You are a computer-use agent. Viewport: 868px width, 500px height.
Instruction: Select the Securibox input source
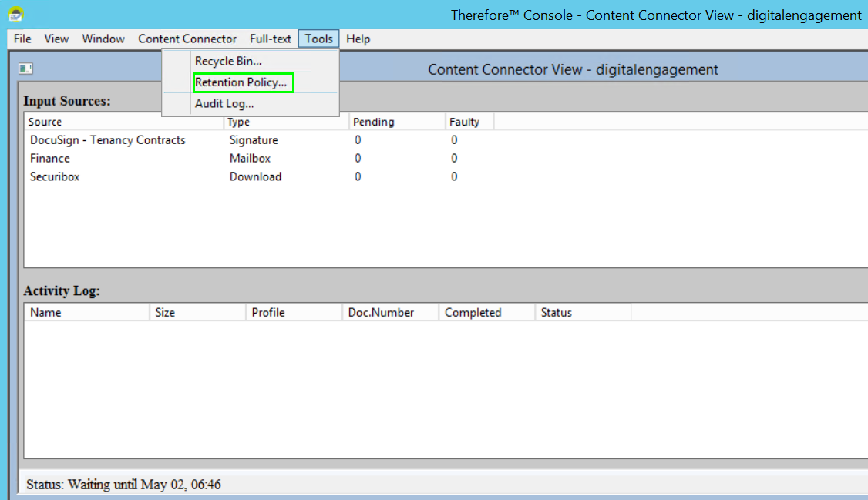[55, 176]
